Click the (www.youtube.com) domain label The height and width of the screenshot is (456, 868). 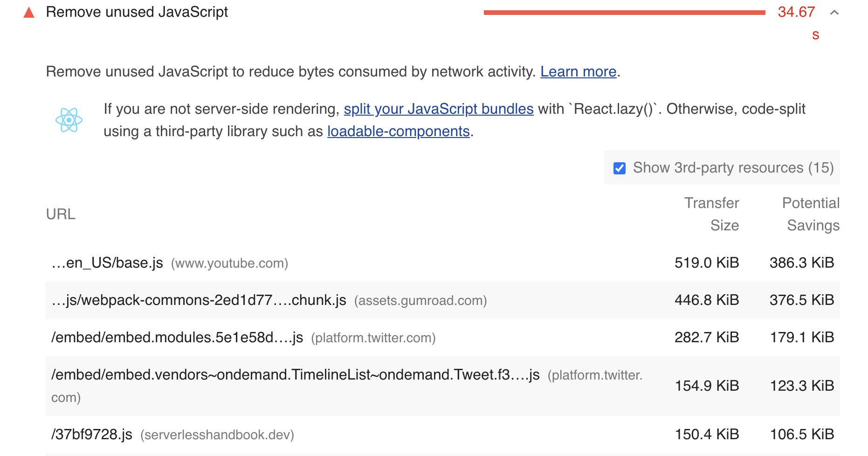click(x=230, y=263)
